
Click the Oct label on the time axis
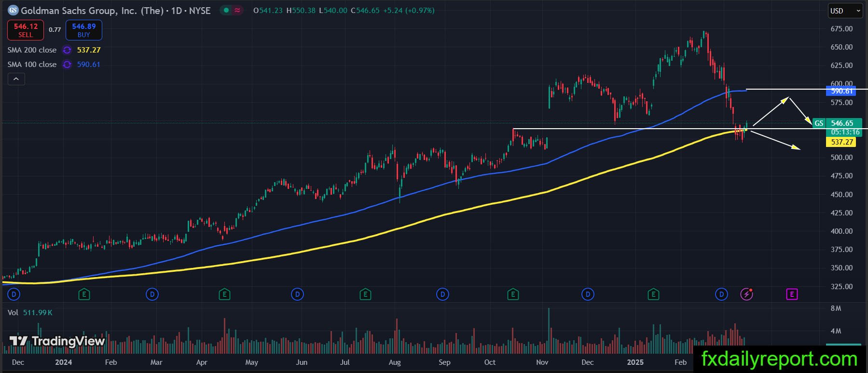[490, 362]
